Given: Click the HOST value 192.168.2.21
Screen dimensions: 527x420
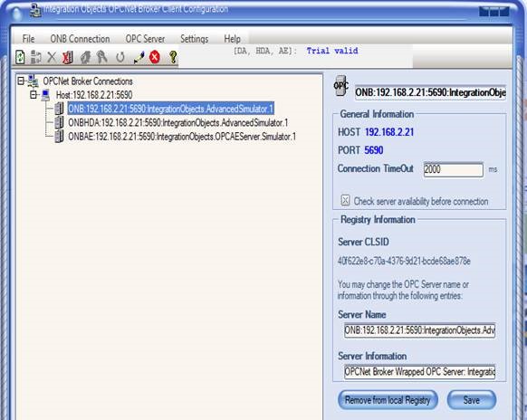Looking at the screenshot, I should point(389,132).
